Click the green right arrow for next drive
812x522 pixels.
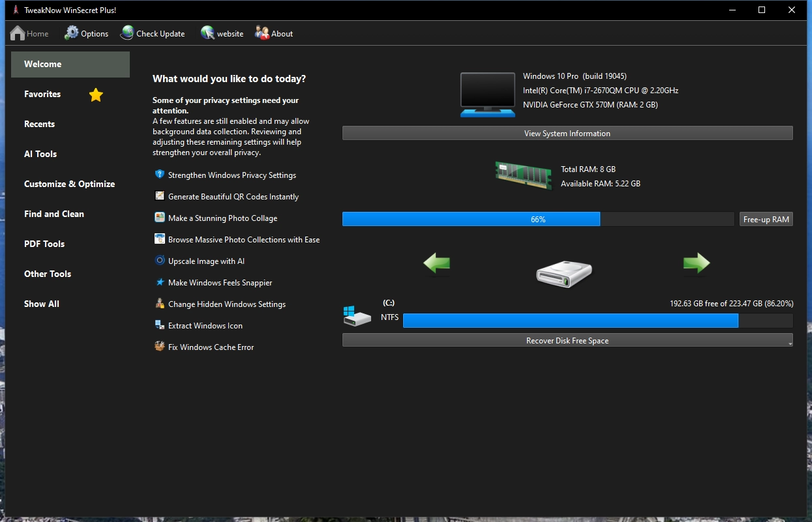697,264
